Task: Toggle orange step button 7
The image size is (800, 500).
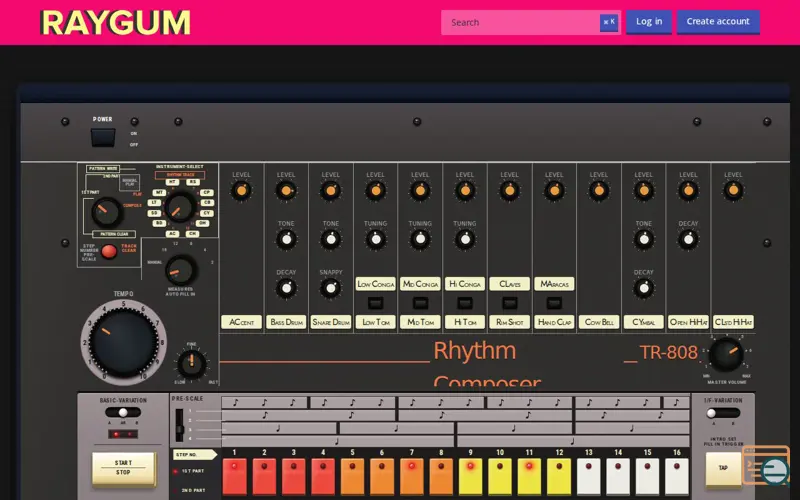Action: (411, 476)
